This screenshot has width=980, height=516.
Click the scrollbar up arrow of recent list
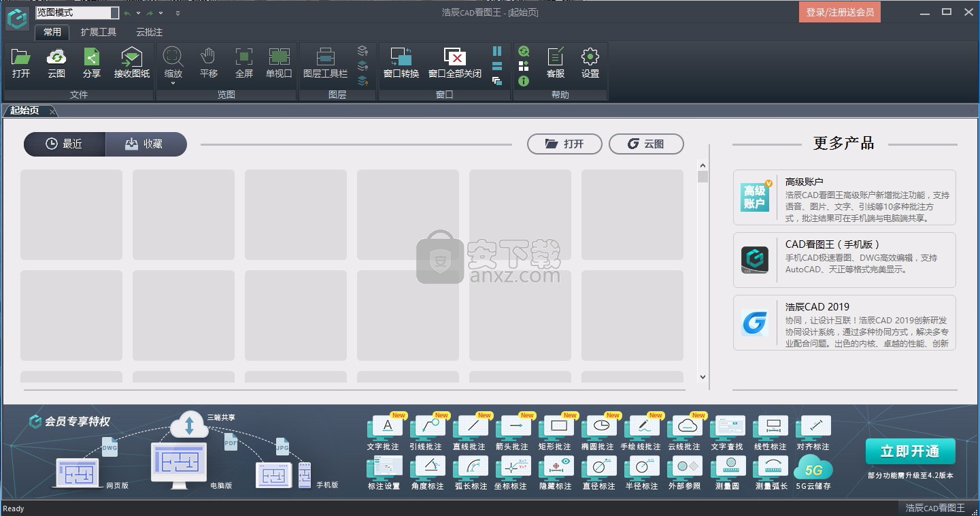(703, 165)
